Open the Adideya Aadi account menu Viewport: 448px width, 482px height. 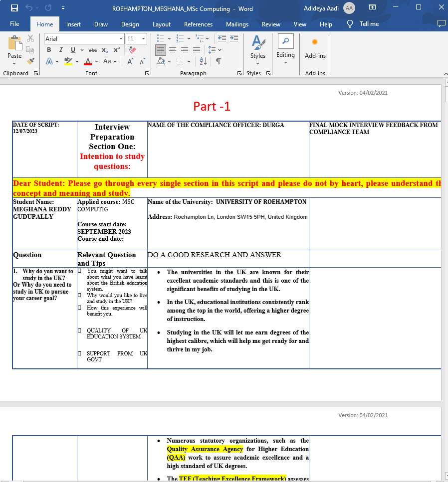[x=329, y=8]
